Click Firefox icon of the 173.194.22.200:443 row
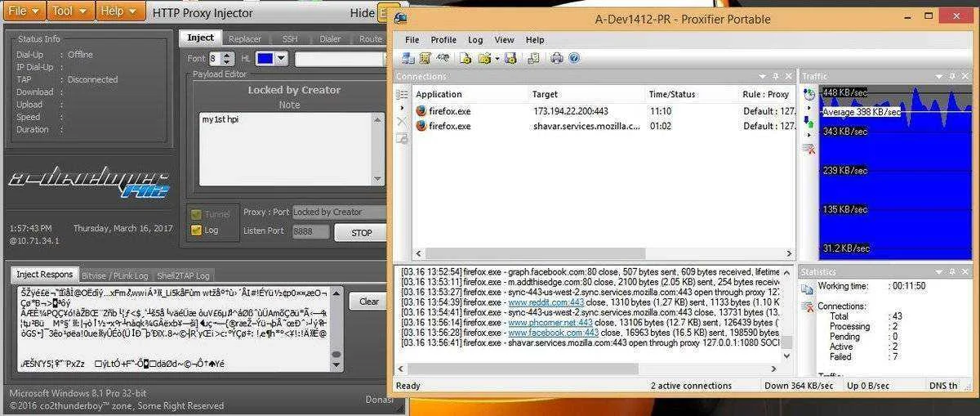The image size is (980, 416). (x=421, y=110)
